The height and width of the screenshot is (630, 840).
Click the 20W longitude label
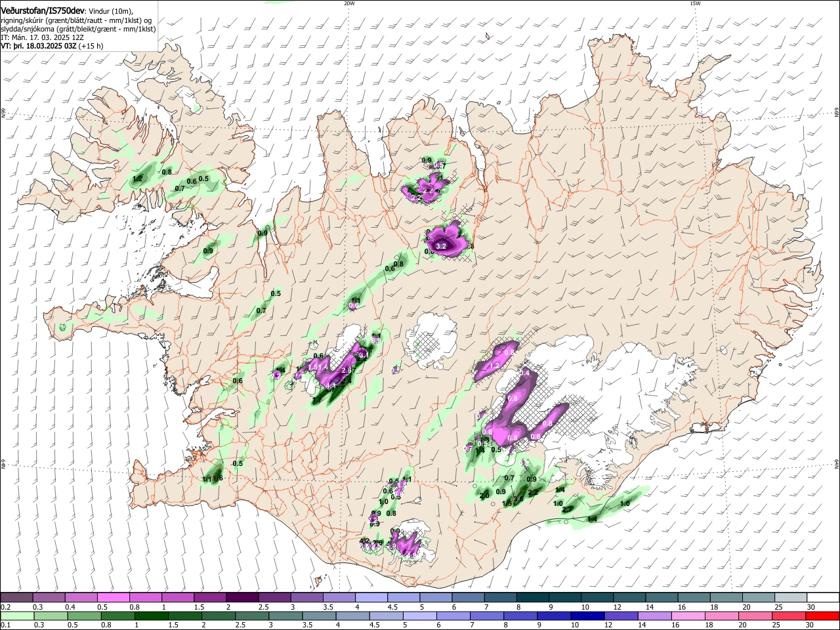tap(349, 3)
